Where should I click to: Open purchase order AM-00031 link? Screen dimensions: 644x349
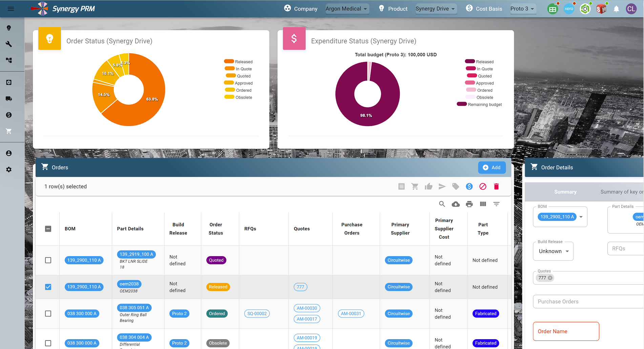(x=351, y=314)
